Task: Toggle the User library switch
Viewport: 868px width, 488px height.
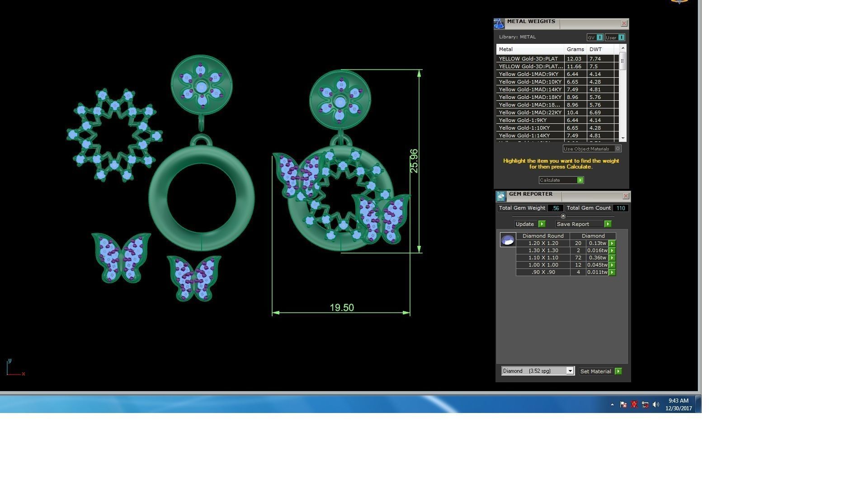Action: point(621,38)
